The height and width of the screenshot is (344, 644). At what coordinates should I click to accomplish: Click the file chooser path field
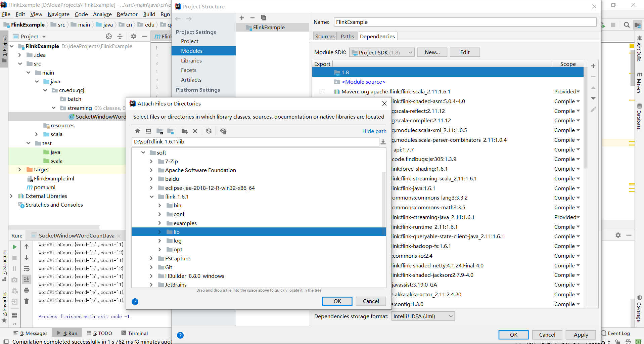255,142
